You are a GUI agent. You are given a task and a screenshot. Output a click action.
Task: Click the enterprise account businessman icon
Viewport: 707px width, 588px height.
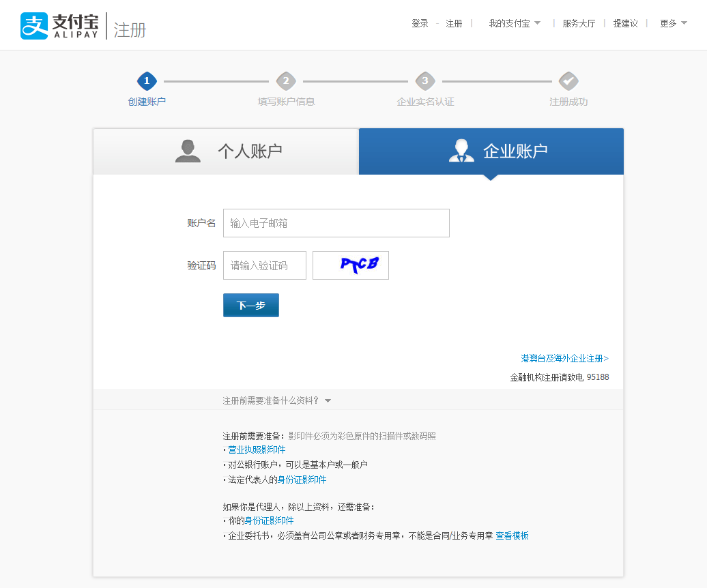point(461,151)
